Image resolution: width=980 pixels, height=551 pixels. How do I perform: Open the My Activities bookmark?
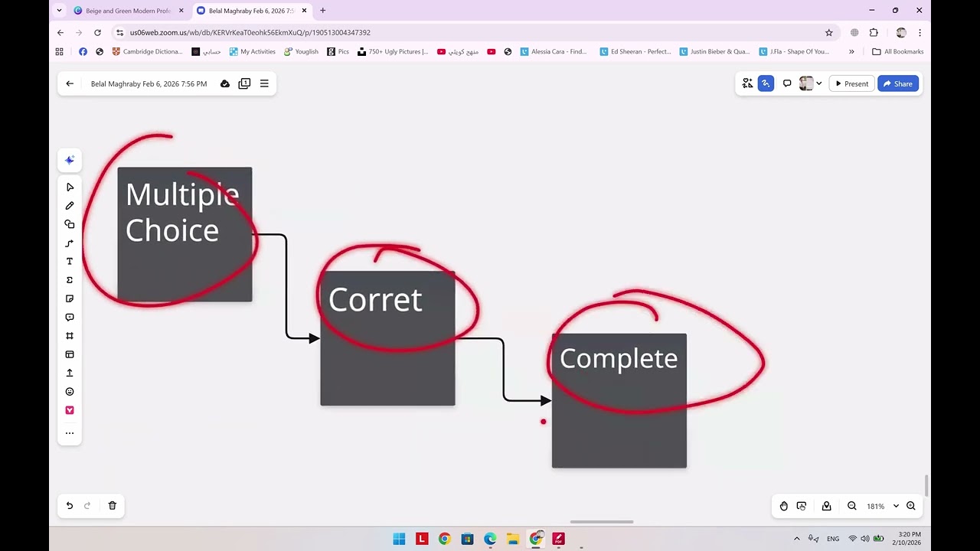(252, 51)
